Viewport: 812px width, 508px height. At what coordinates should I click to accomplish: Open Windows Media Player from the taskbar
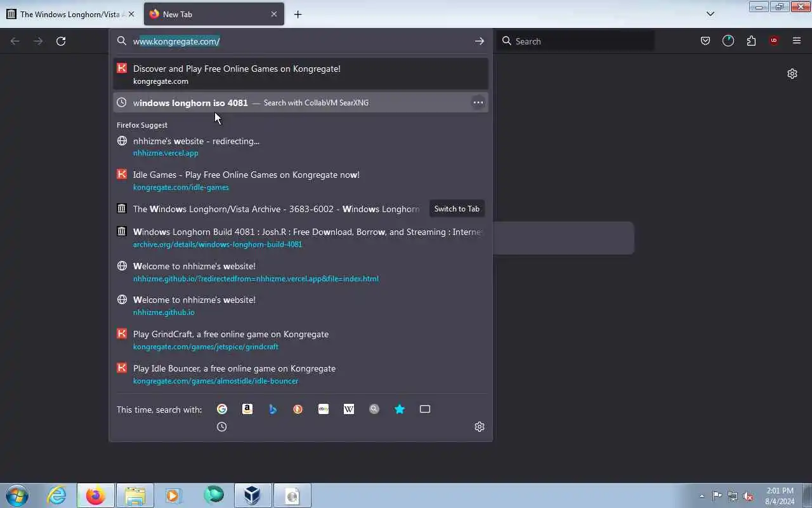pyautogui.click(x=174, y=495)
